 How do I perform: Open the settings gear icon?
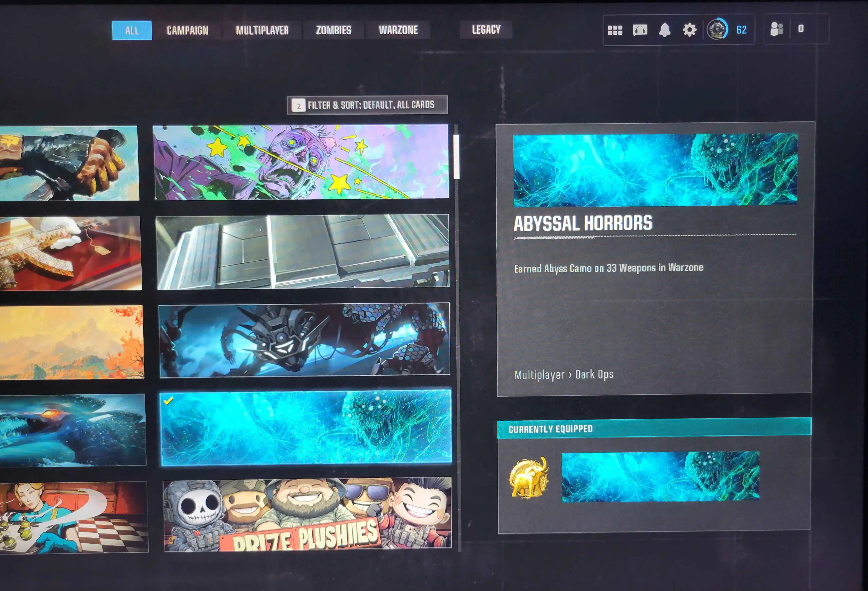pos(689,30)
